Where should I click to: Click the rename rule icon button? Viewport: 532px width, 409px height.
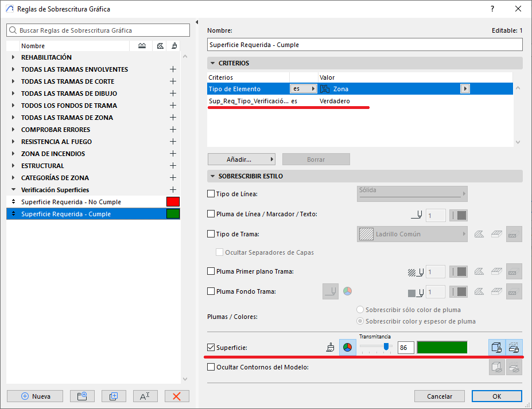pos(145,396)
